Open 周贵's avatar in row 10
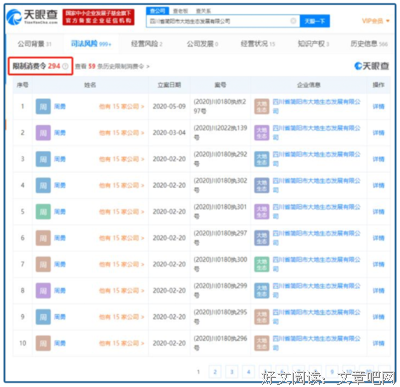Image resolution: width=400 pixels, height=387 pixels. tap(43, 343)
